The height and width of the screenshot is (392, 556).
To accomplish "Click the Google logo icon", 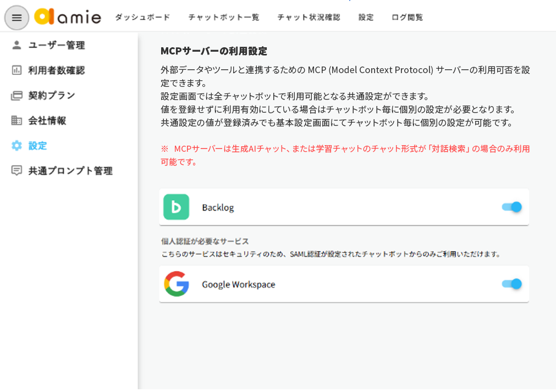I will point(177,284).
